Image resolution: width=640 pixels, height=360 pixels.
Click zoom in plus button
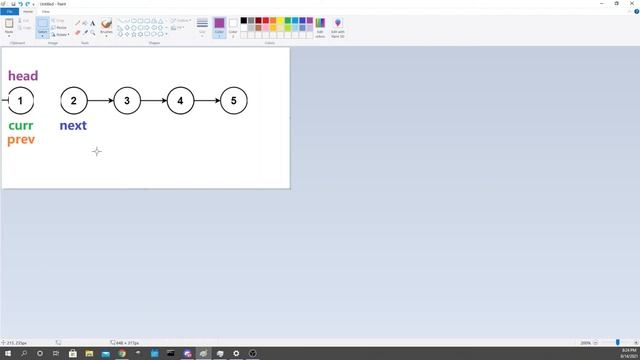click(636, 343)
